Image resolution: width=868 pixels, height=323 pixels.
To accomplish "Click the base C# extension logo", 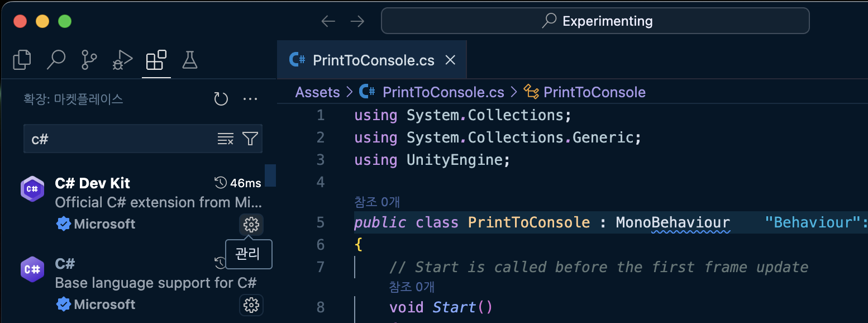I will tap(32, 269).
